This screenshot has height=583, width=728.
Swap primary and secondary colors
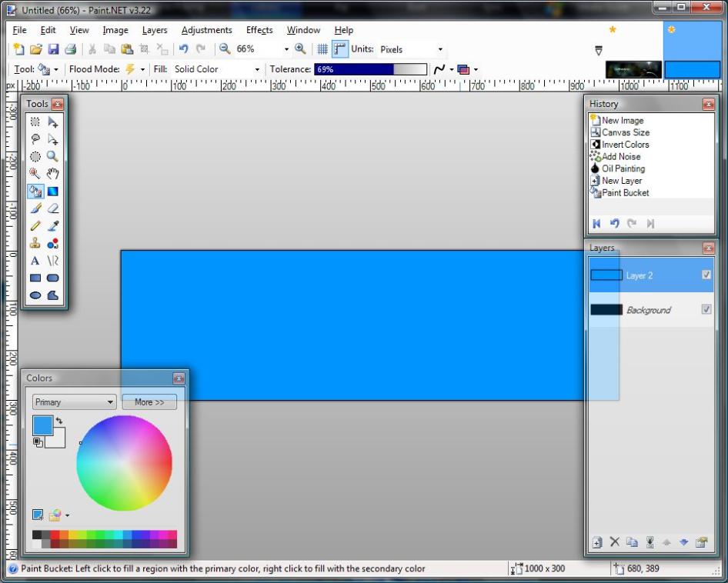[x=59, y=421]
